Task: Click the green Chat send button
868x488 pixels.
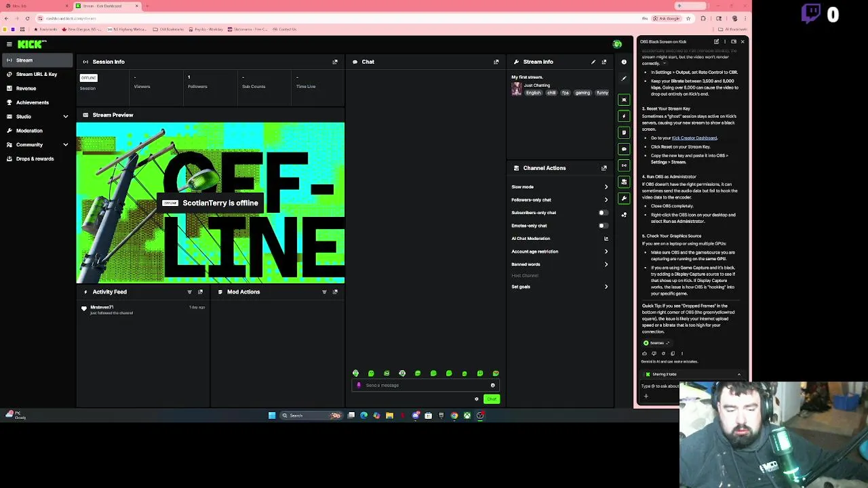Action: click(492, 399)
